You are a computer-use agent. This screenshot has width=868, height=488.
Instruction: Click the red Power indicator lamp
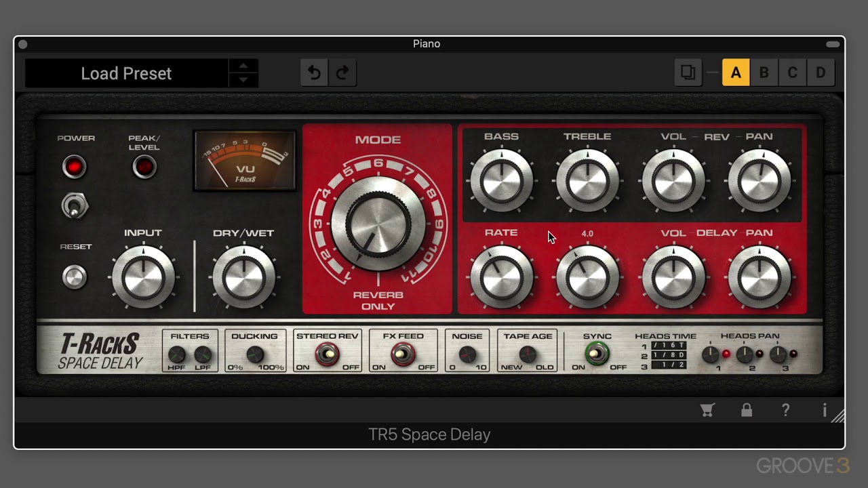(x=75, y=167)
